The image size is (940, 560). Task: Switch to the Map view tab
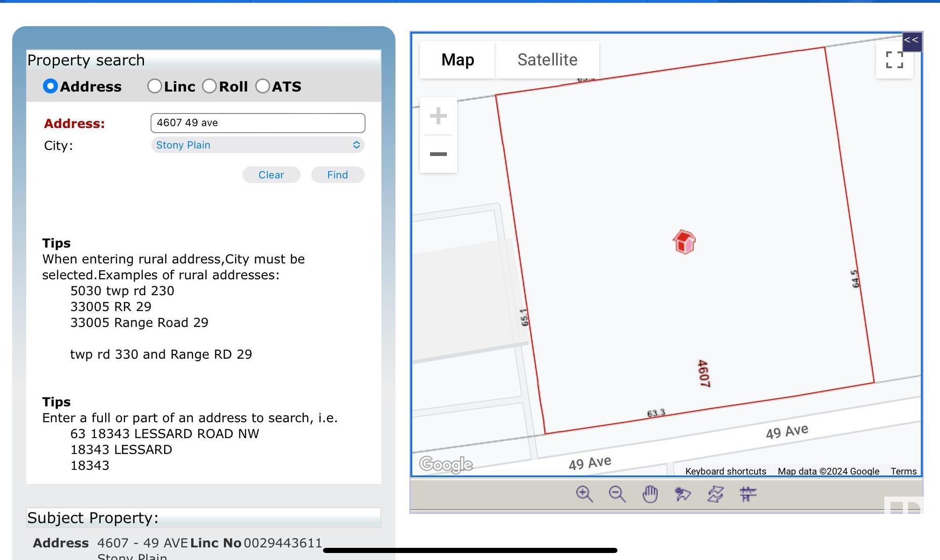(458, 60)
